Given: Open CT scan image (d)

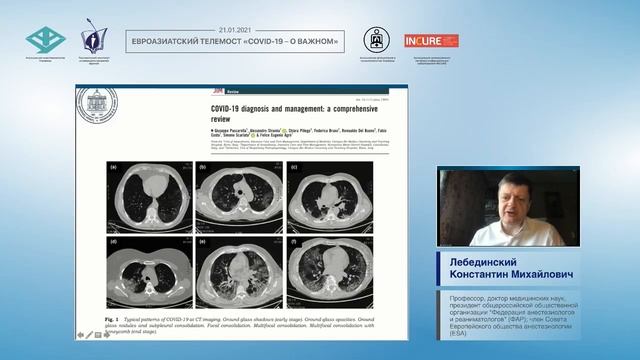Looking at the screenshot, I should click(x=149, y=272).
